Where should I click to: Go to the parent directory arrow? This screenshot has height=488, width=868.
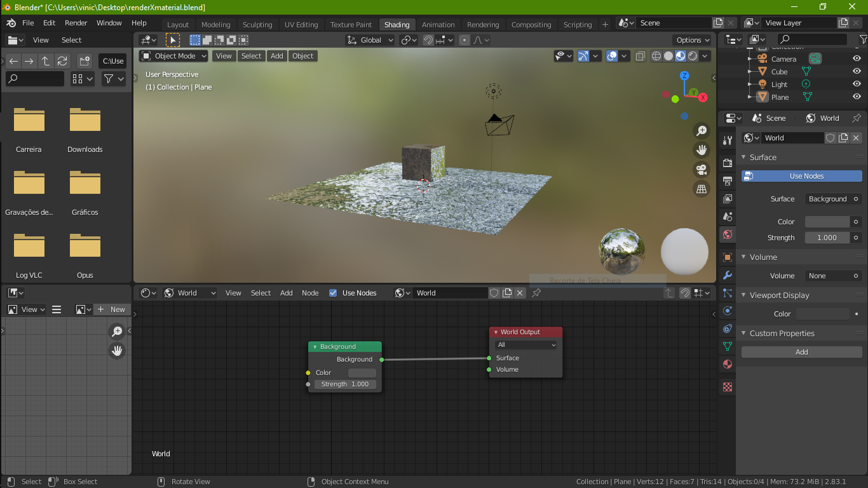(46, 61)
